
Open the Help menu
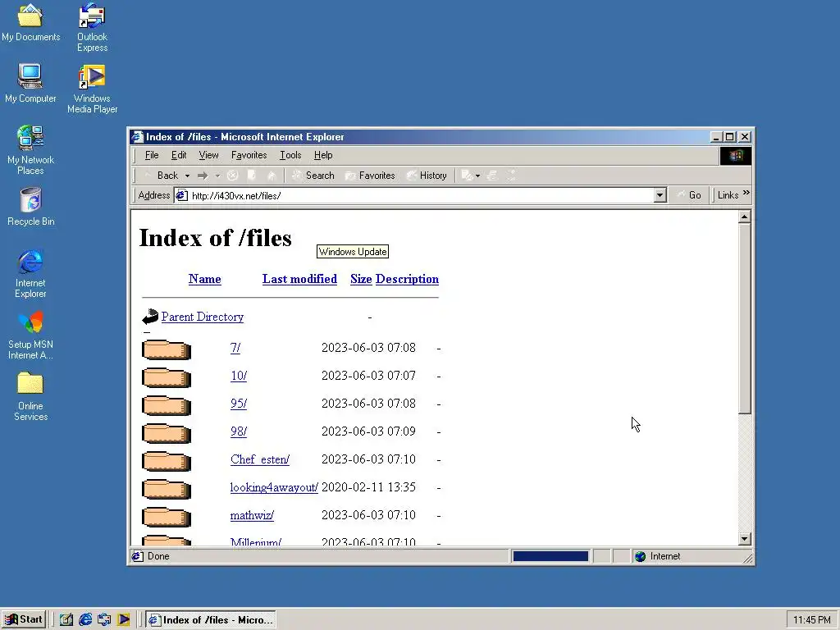323,155
